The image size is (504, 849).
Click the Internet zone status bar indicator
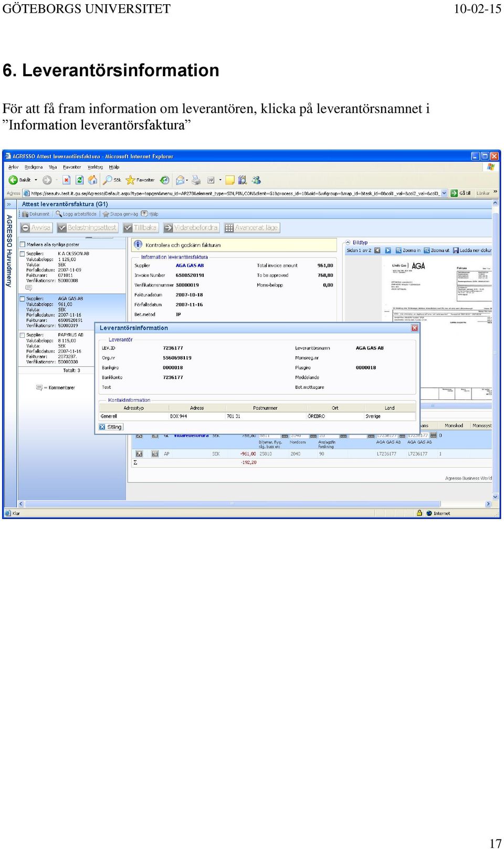[438, 513]
